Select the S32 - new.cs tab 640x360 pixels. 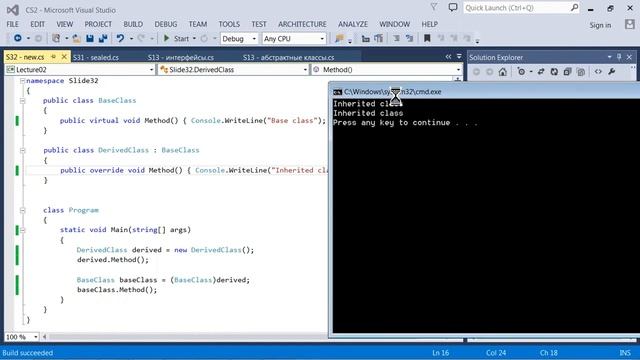click(25, 57)
